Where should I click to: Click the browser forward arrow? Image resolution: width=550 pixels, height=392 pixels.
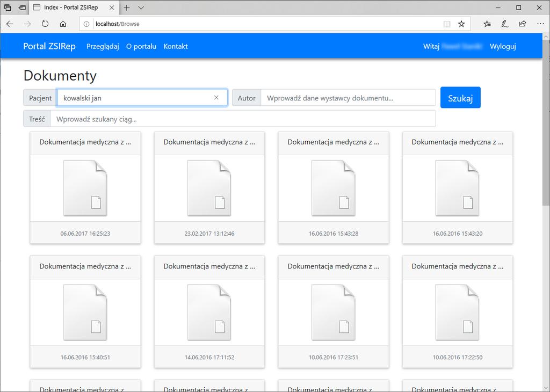coord(27,24)
